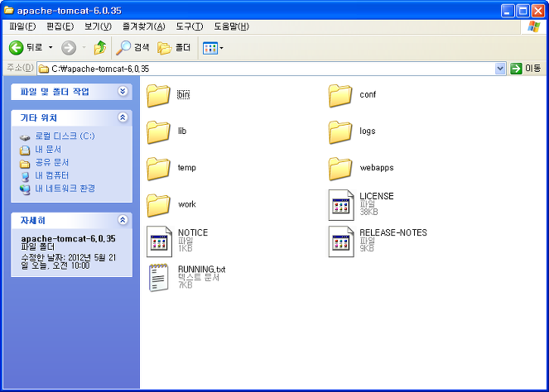Click the grayed Forward arrow button
549x392 pixels.
(x=69, y=48)
